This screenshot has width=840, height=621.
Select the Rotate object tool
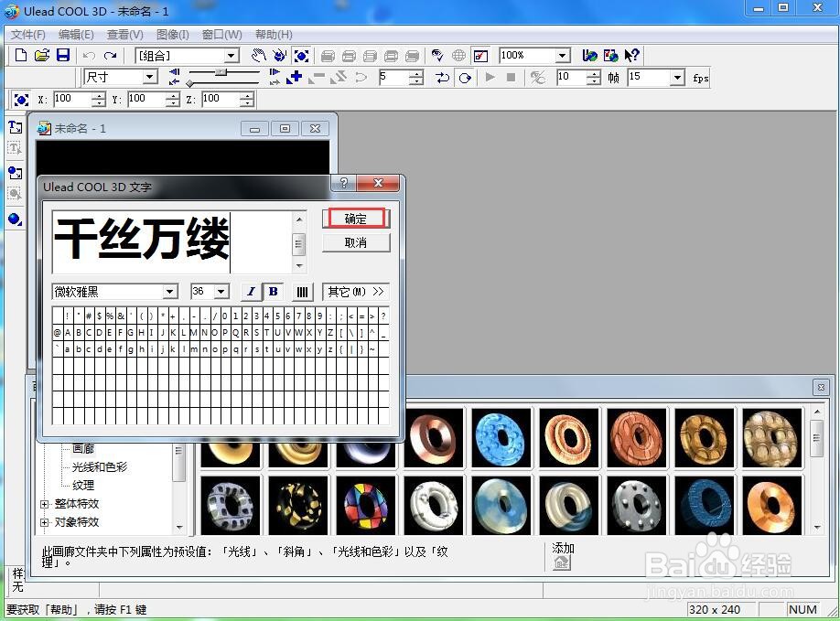pos(280,55)
